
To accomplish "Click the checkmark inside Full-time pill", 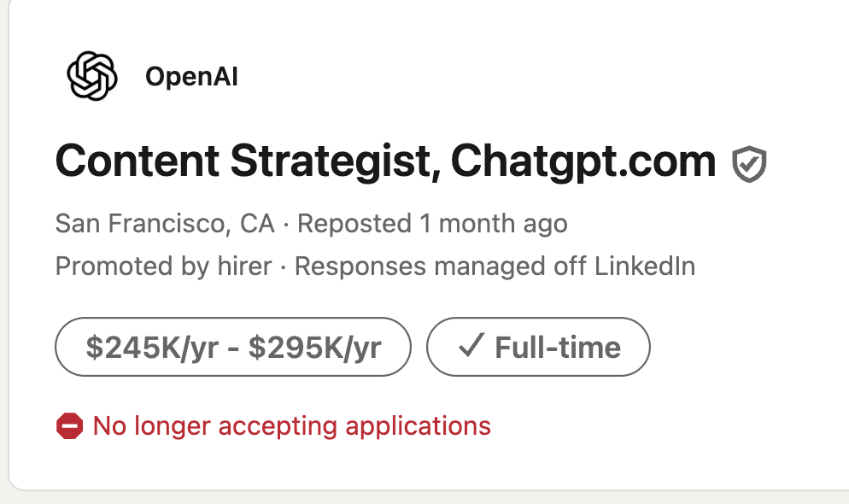I will 471,347.
